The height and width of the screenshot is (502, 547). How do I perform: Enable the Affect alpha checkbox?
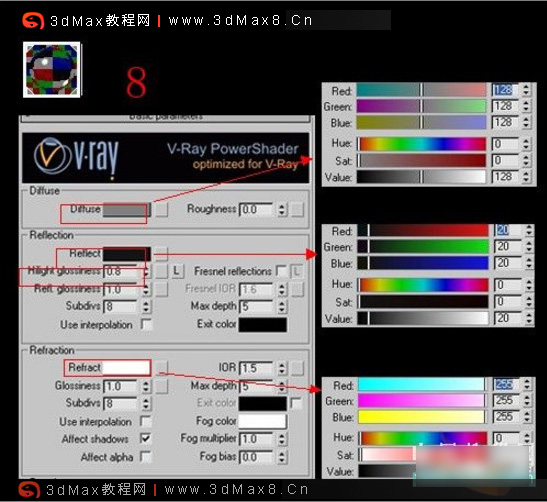click(x=146, y=456)
